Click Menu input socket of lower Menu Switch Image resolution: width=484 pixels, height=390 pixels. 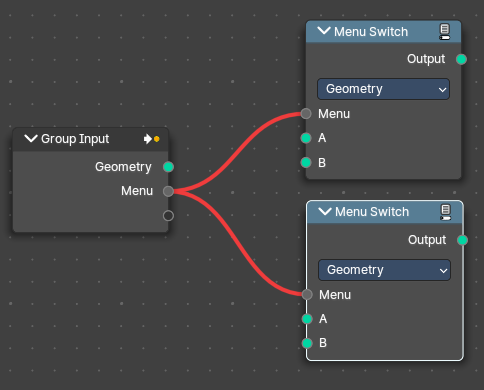click(307, 295)
